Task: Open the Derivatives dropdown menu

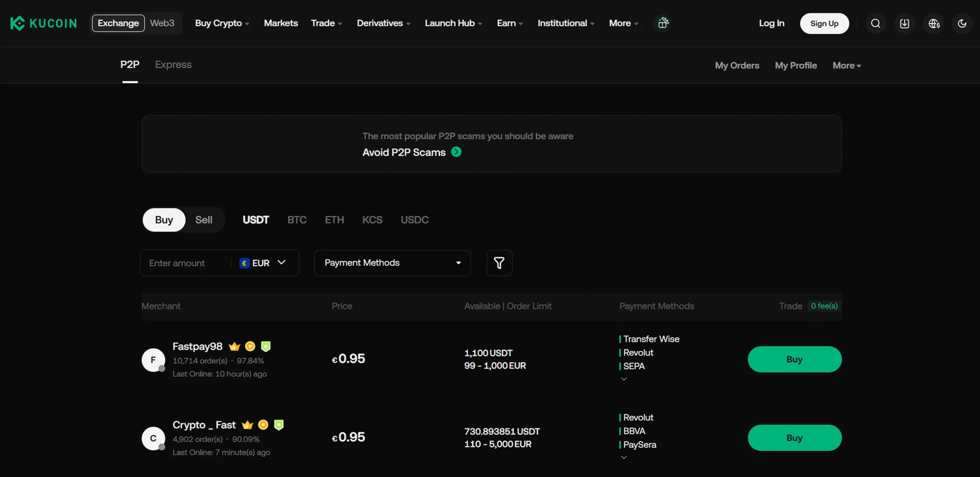Action: point(384,23)
